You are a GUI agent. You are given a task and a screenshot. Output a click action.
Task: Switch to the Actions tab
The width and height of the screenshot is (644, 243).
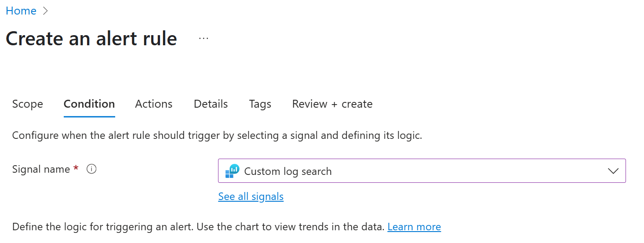154,104
